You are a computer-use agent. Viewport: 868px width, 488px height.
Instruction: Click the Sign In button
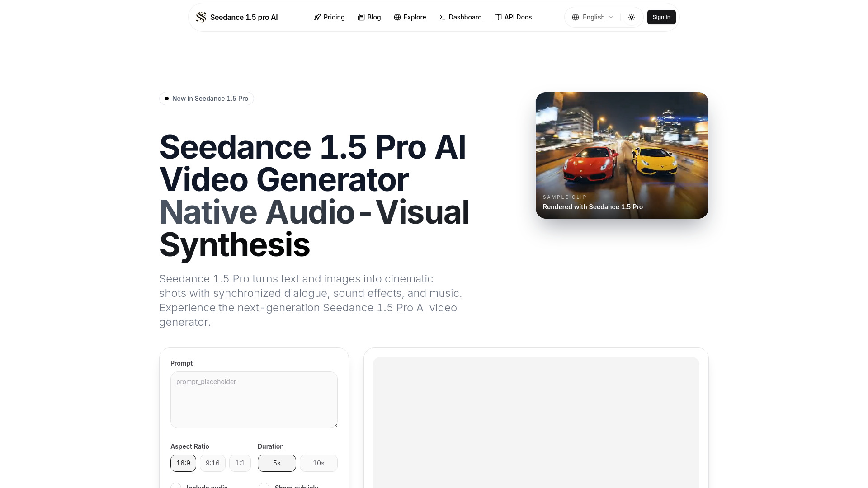pos(661,17)
